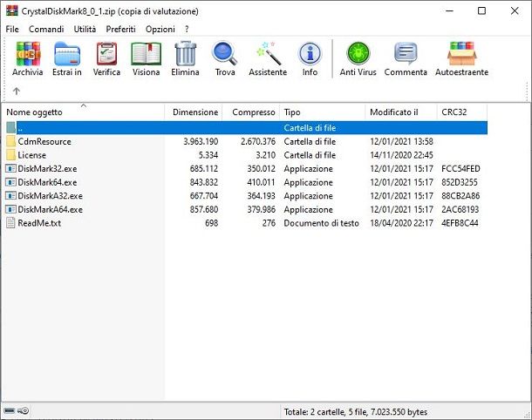Click the CRC32 value 88CB2A86
Viewport: 532px width, 420px height.
tap(460, 195)
